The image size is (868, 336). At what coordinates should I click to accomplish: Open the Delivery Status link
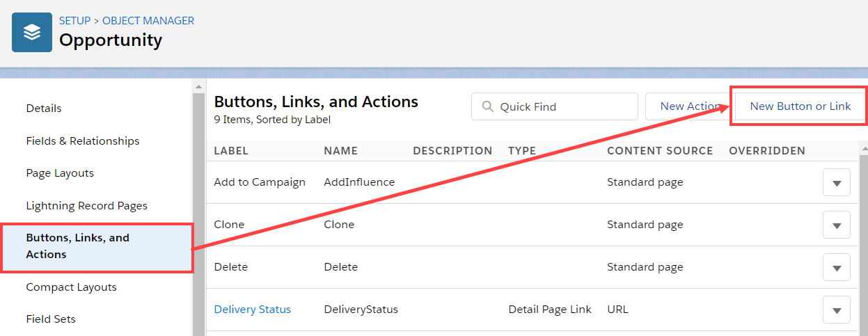pyautogui.click(x=252, y=310)
